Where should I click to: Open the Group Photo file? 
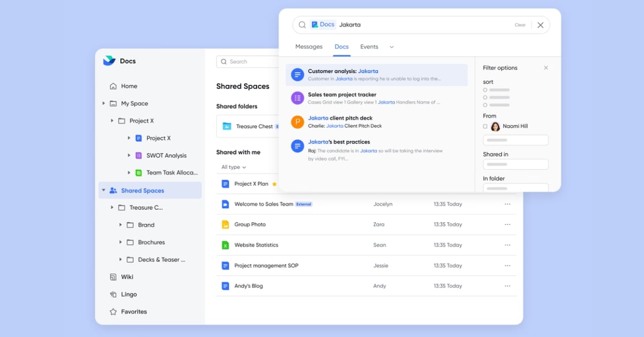tap(250, 225)
